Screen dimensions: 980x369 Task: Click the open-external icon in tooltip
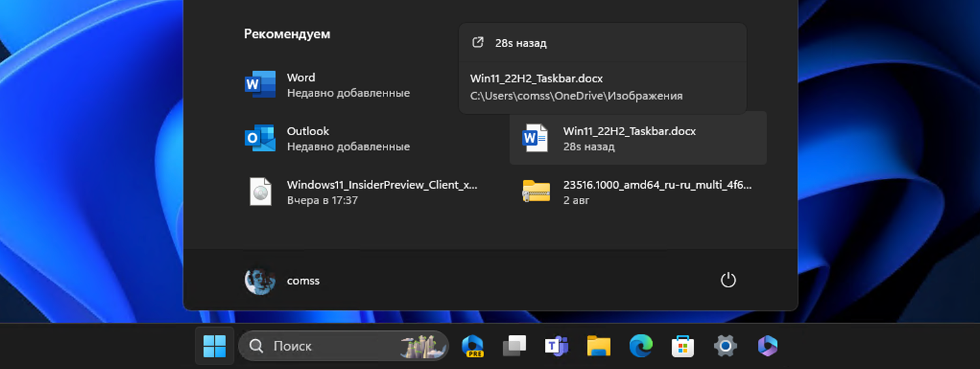click(x=478, y=42)
